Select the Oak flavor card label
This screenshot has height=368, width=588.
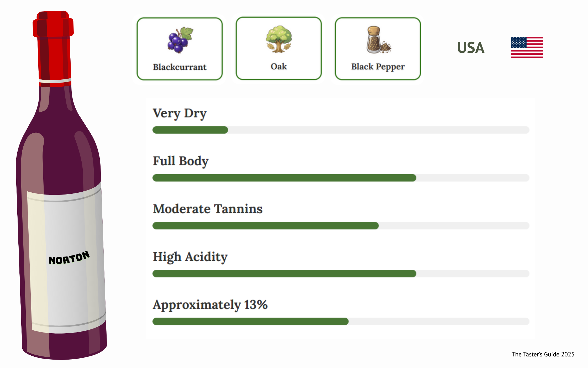coord(279,67)
